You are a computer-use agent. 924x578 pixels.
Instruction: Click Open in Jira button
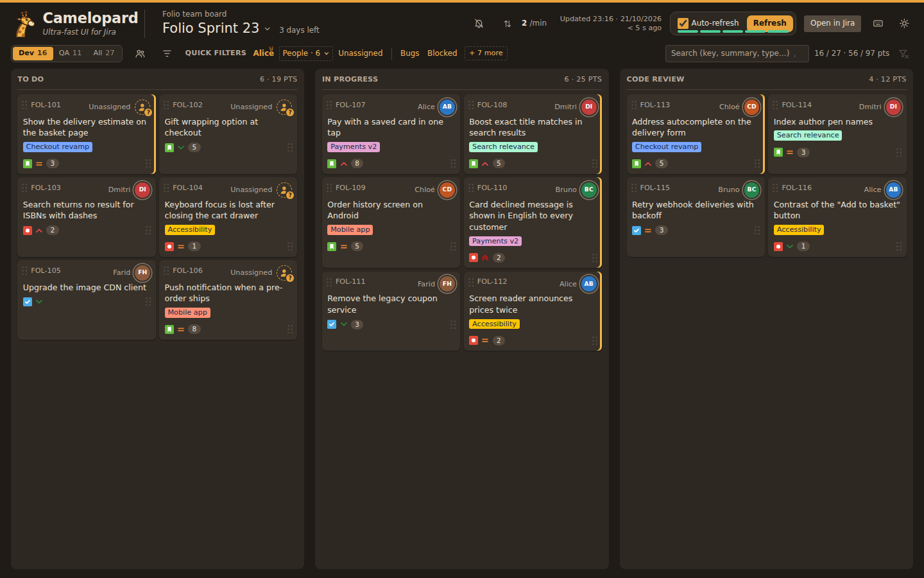coord(832,23)
